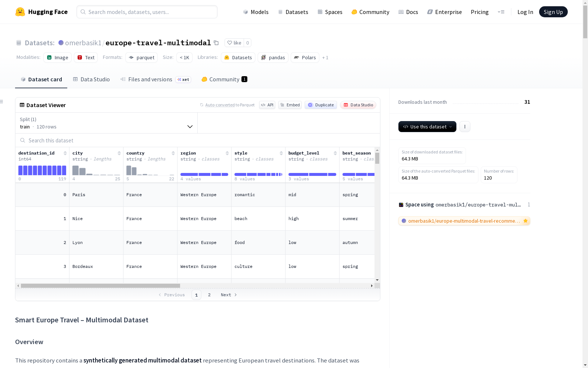Open the dataset Community tab

(224, 79)
